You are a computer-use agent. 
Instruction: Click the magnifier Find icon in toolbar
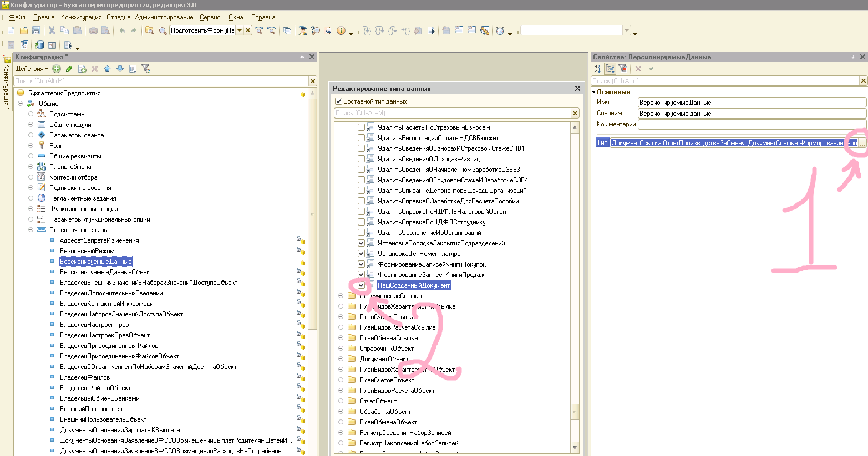(x=163, y=30)
